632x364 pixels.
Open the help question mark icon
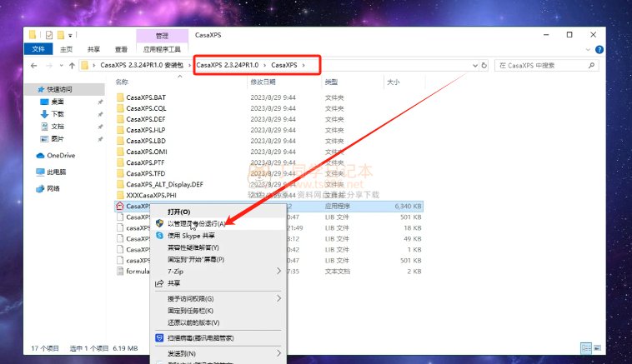599,49
